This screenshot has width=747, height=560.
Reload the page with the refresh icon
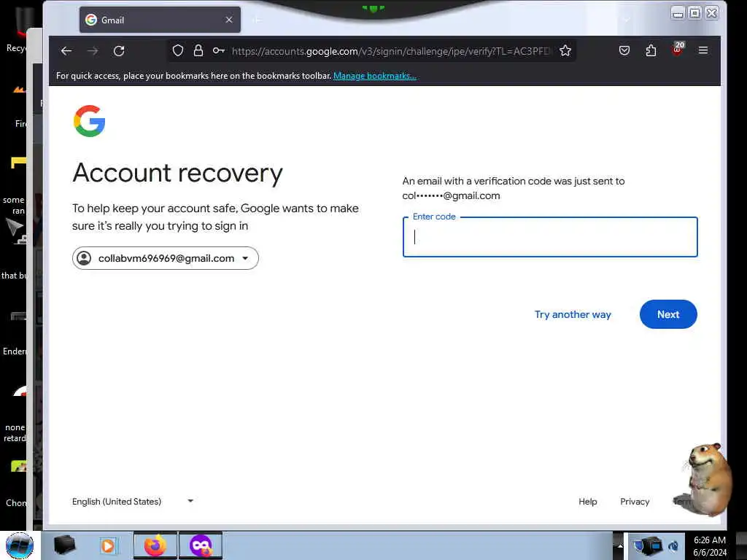point(119,51)
